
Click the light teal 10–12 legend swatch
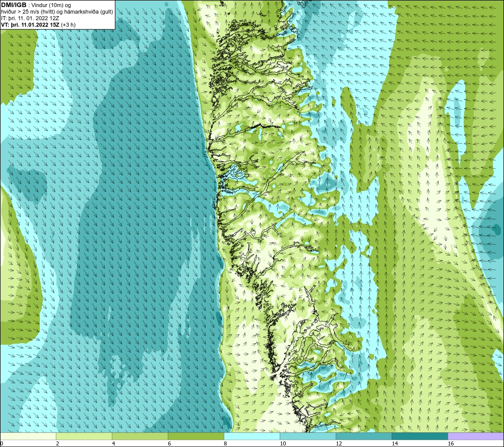pyautogui.click(x=308, y=436)
